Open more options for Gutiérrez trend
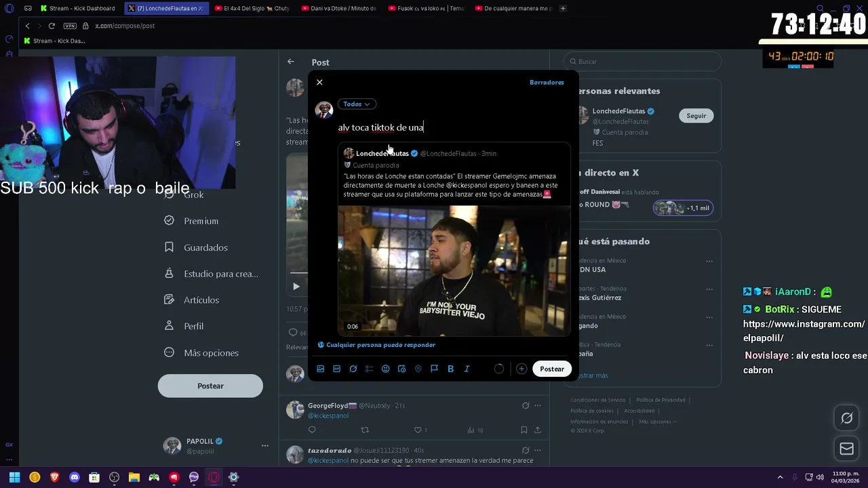 point(709,289)
